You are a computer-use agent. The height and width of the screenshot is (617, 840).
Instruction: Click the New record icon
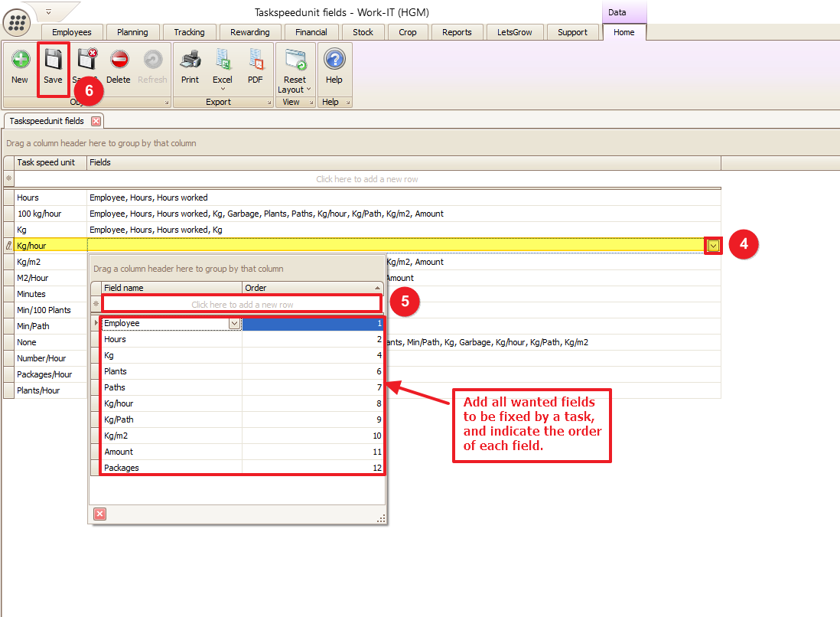tap(20, 61)
